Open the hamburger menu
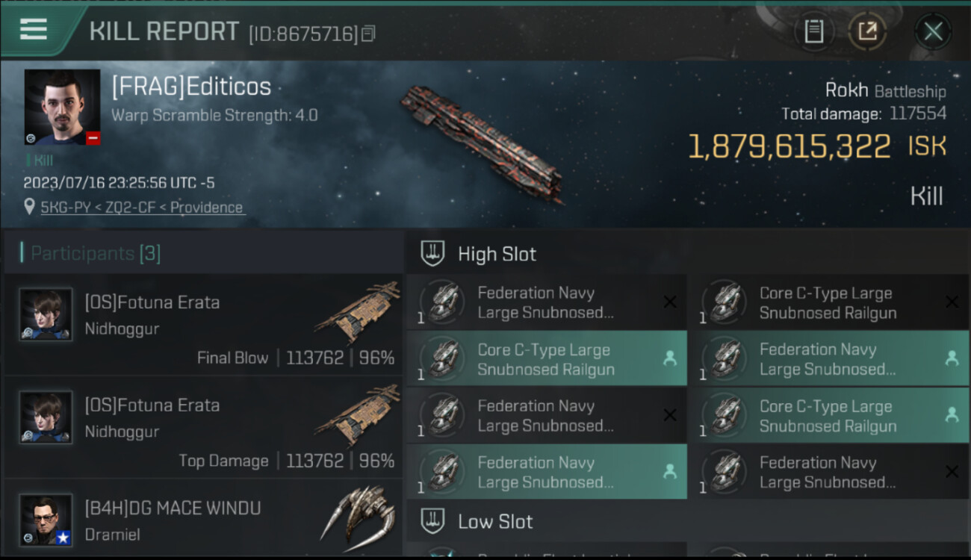The height and width of the screenshot is (560, 971). point(34,29)
